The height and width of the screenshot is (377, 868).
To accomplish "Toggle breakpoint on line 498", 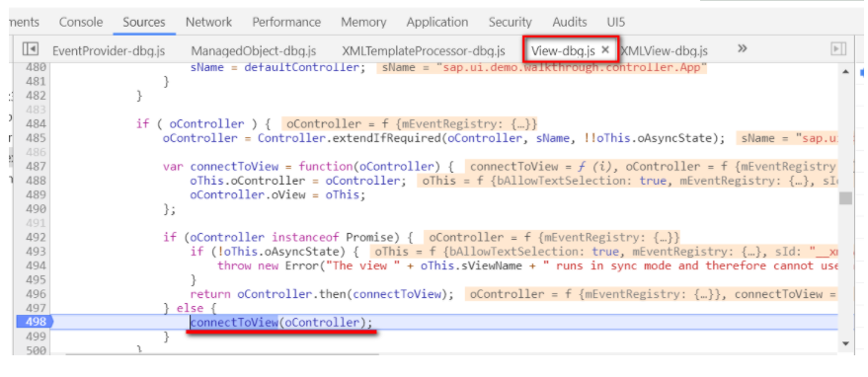I will point(34,322).
